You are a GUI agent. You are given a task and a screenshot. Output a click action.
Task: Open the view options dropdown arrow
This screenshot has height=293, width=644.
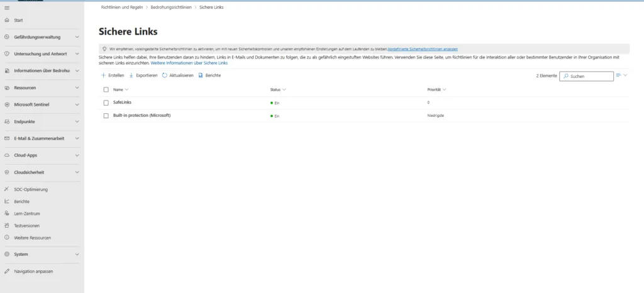coord(626,75)
